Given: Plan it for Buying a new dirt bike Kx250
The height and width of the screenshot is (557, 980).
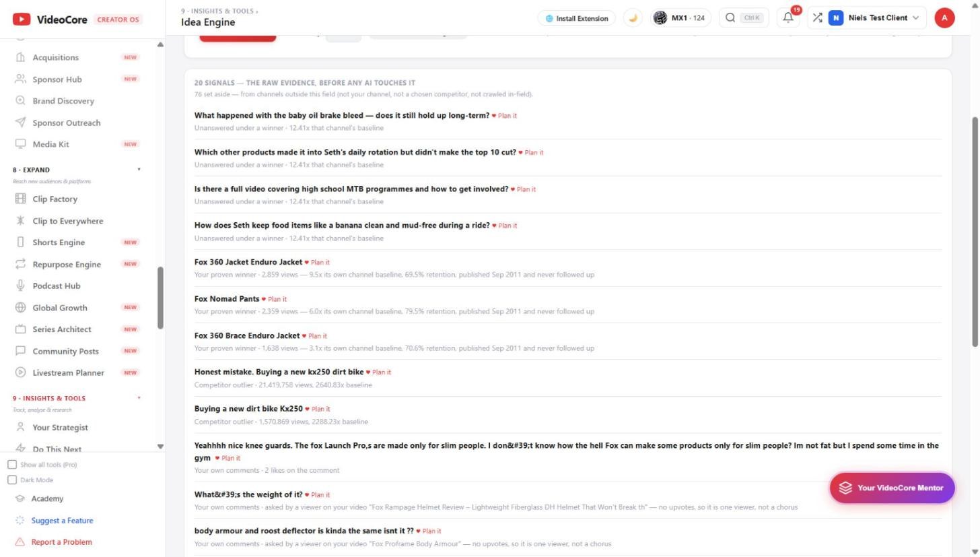Looking at the screenshot, I should [x=318, y=409].
